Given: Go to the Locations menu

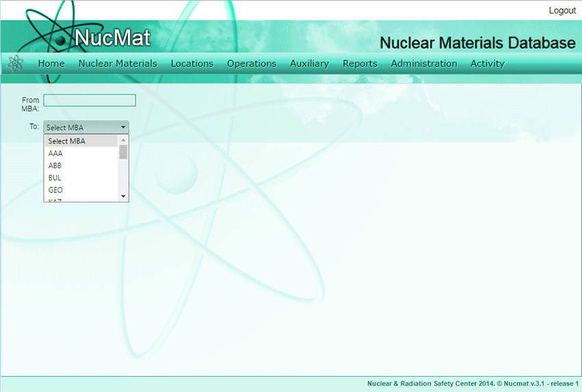Looking at the screenshot, I should pyautogui.click(x=192, y=64).
